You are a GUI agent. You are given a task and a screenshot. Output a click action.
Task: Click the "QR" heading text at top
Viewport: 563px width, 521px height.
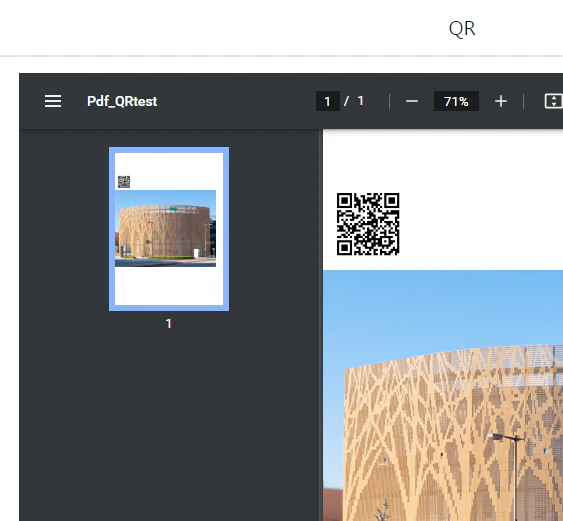tap(462, 28)
